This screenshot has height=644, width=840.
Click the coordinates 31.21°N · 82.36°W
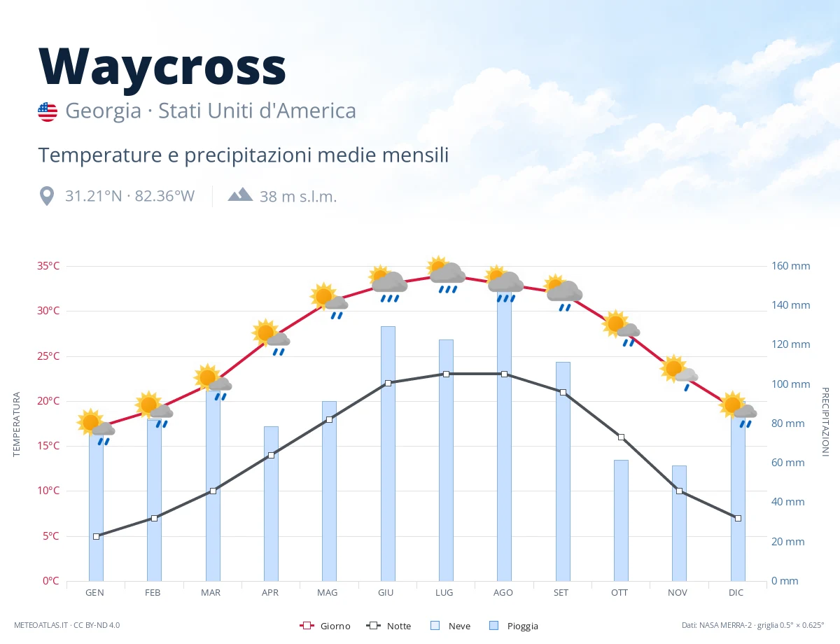coord(129,196)
